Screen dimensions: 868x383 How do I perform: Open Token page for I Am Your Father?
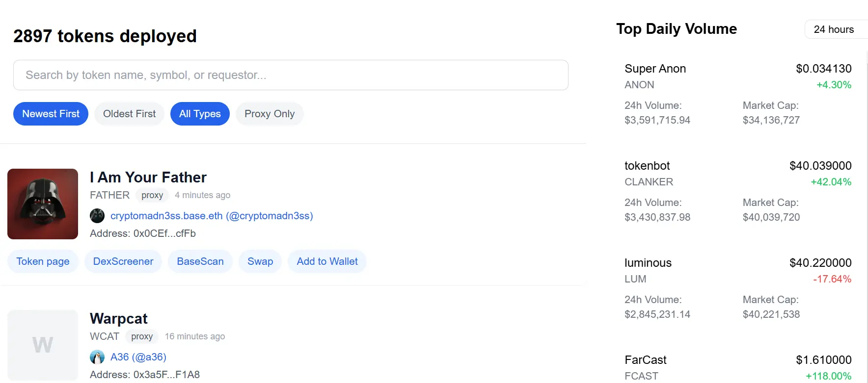click(x=43, y=261)
